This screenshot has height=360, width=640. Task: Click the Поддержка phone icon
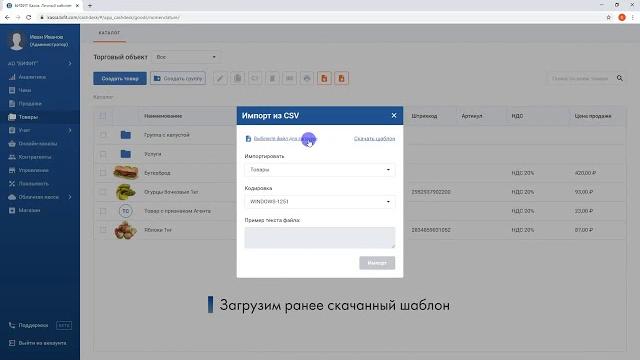(12, 325)
